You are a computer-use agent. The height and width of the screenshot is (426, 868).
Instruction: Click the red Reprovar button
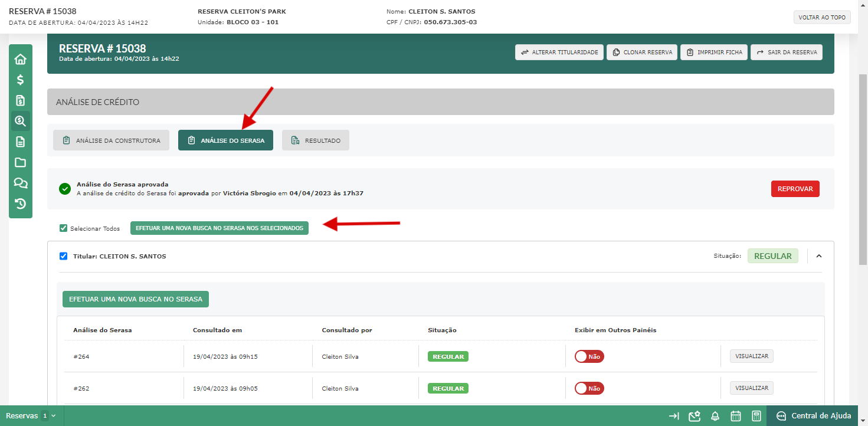click(x=795, y=189)
